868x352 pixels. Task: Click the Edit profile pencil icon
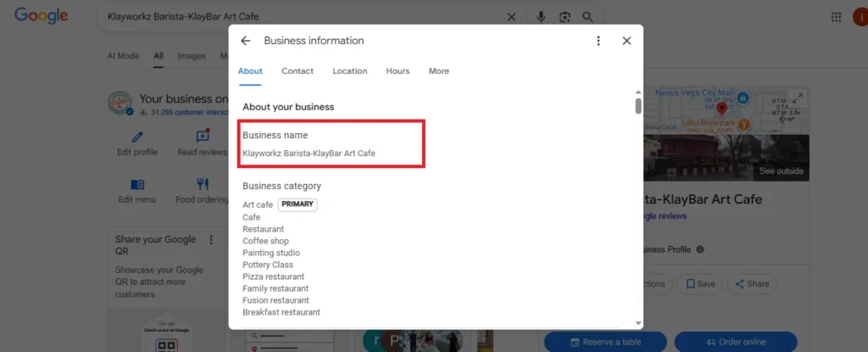pyautogui.click(x=137, y=137)
